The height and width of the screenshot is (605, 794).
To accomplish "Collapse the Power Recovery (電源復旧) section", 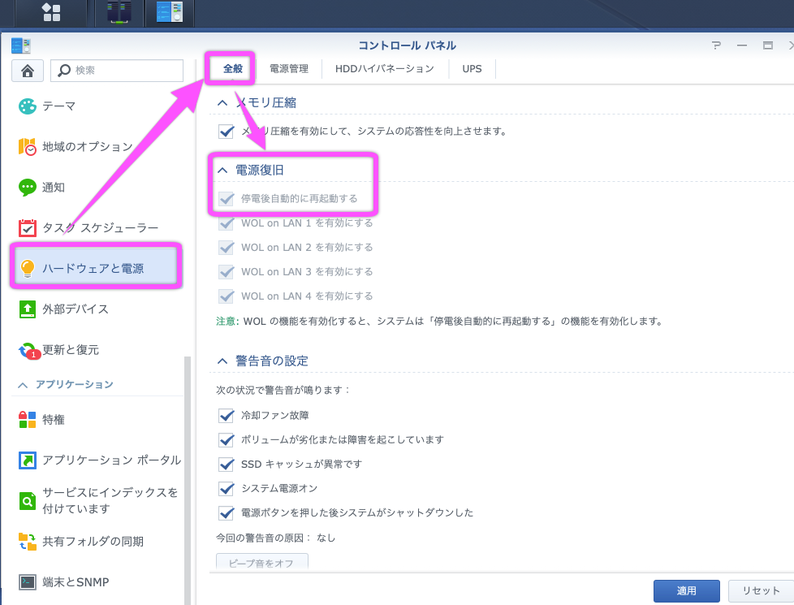I will point(223,171).
